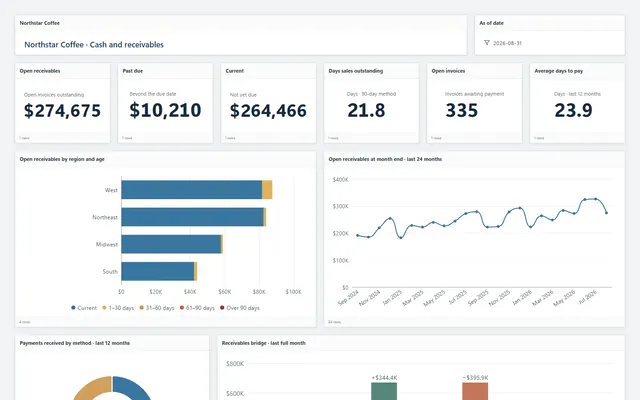This screenshot has width=640, height=400.
Task: Click the blue segment of the payments donut
Action: pos(133,387)
